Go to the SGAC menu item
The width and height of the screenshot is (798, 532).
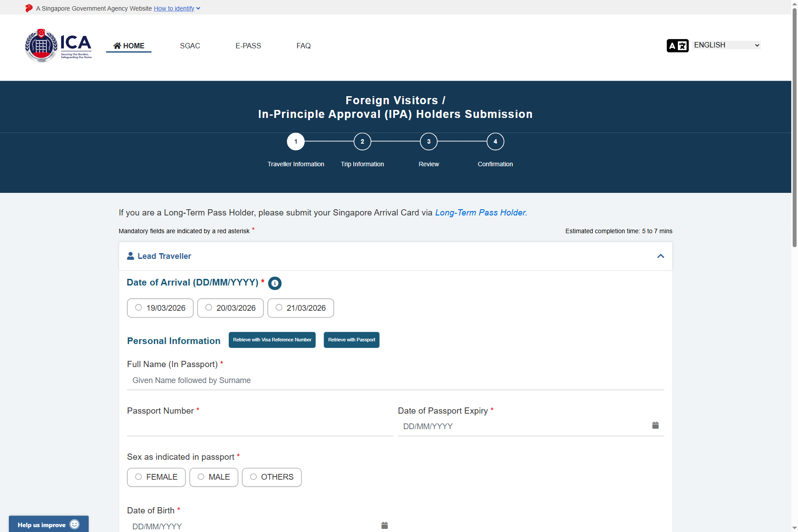pos(190,46)
